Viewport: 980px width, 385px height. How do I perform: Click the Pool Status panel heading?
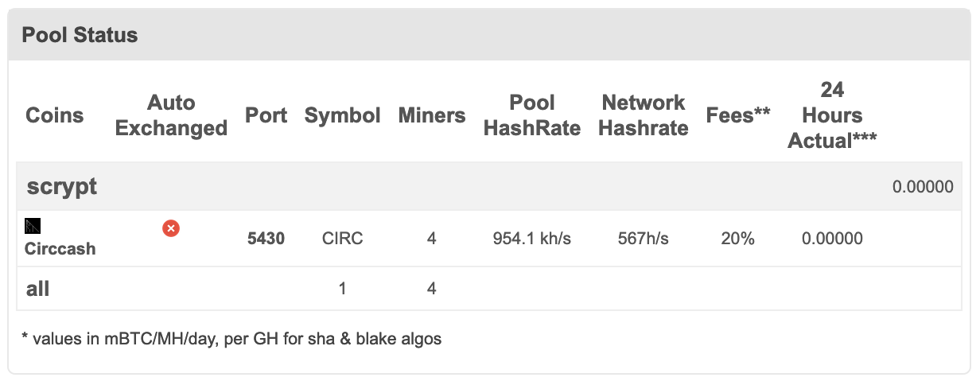coord(80,35)
